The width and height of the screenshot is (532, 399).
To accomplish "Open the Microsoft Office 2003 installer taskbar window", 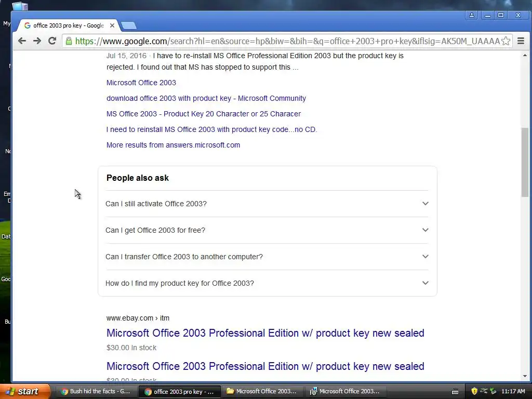I will pyautogui.click(x=345, y=391).
